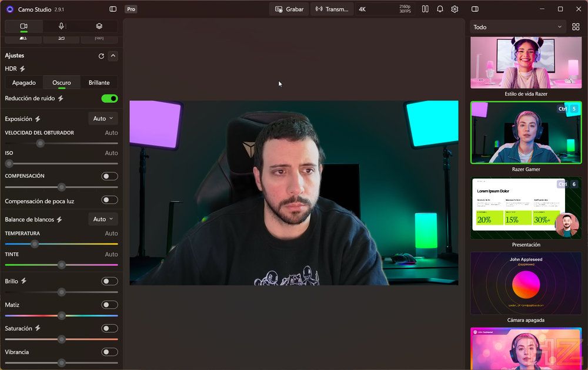This screenshot has width=588, height=370.
Task: Click the Saturación slider handle
Action: [62, 339]
